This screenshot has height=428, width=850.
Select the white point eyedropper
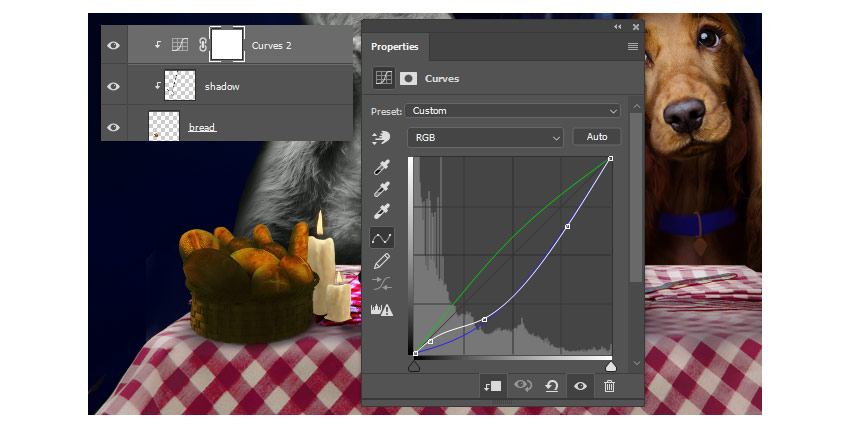(x=382, y=211)
